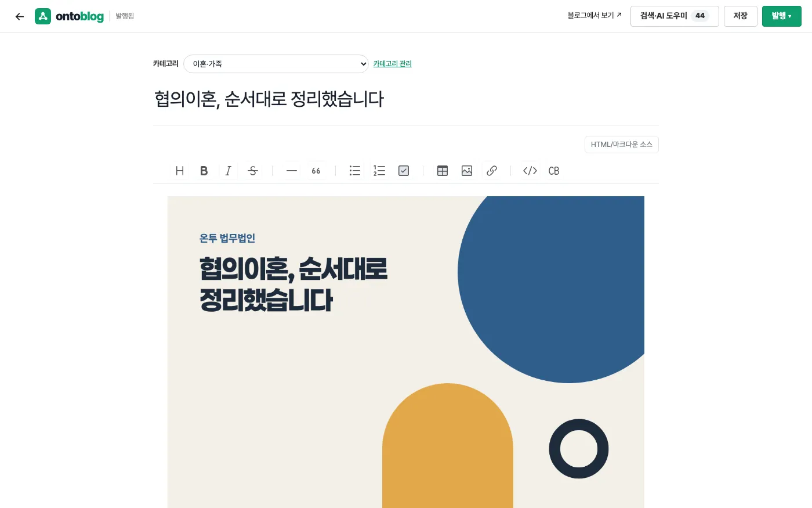This screenshot has width=812, height=508.
Task: Open the 발행 publish dropdown
Action: (x=781, y=16)
